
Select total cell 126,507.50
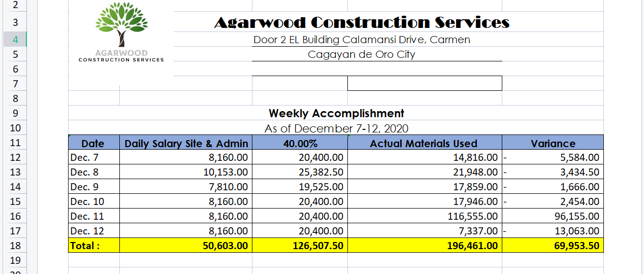click(300, 246)
